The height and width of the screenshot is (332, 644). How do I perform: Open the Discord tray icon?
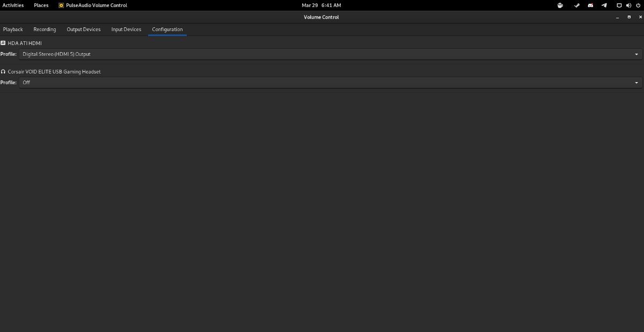pos(590,5)
